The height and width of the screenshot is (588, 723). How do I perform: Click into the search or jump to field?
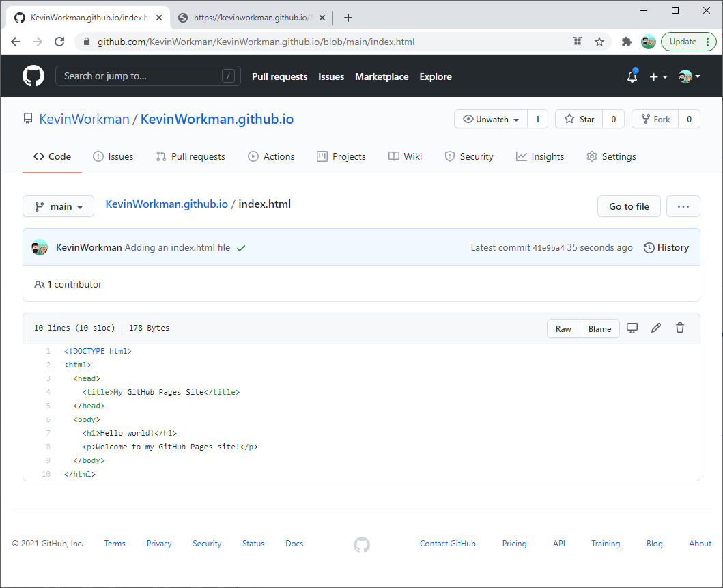point(147,76)
